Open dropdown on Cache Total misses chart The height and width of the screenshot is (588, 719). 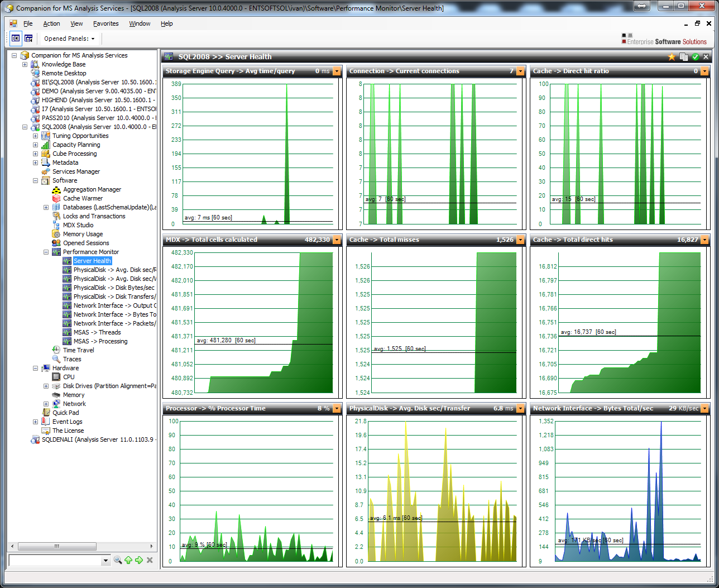pos(520,240)
